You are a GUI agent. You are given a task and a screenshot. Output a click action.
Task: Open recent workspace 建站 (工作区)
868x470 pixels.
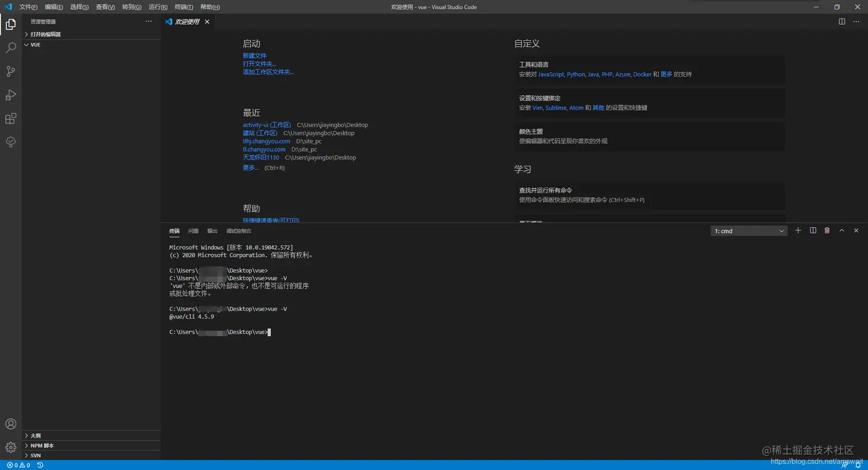pyautogui.click(x=259, y=133)
